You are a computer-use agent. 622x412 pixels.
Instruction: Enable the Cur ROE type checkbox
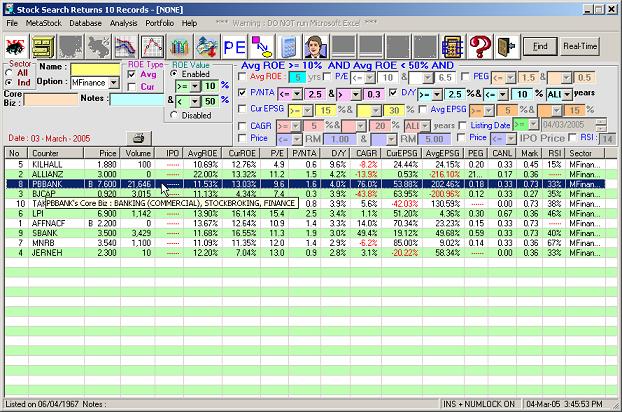click(x=133, y=86)
